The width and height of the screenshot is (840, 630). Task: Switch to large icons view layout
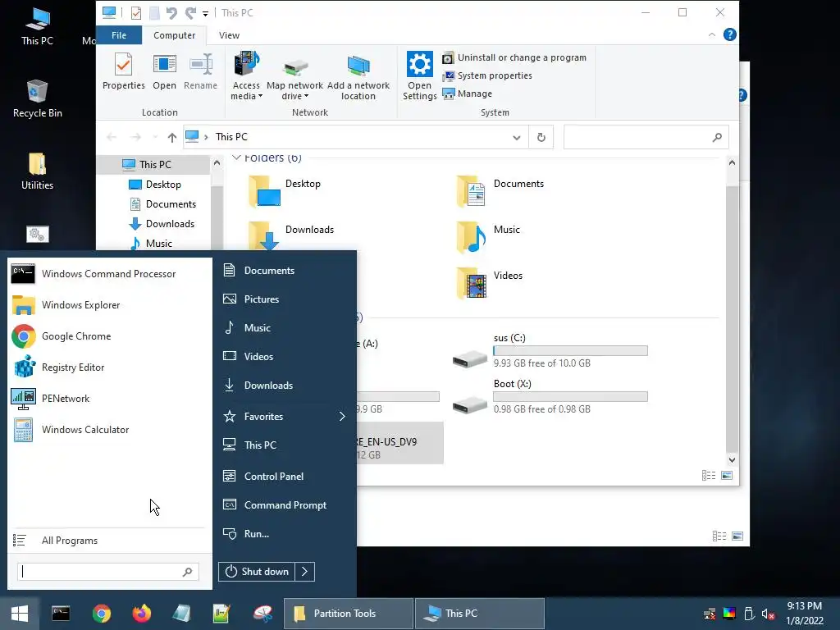tap(727, 475)
